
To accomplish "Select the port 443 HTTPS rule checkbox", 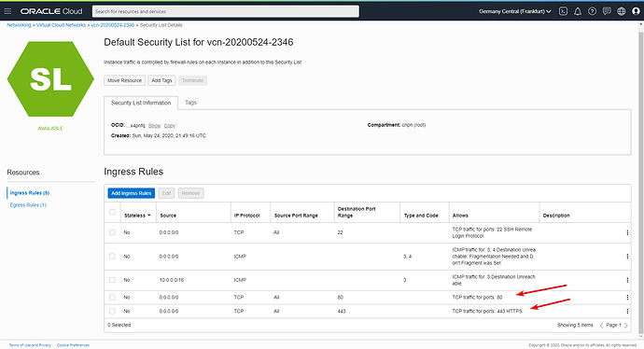I will point(112,311).
